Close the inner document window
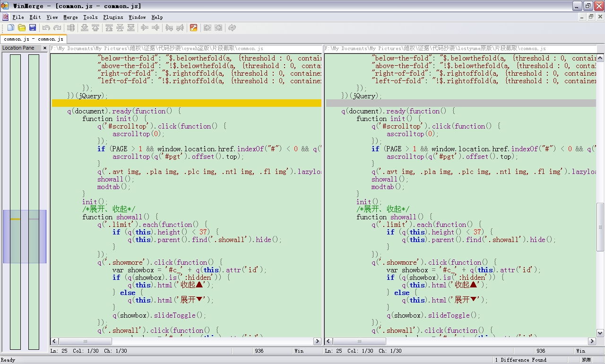 tap(599, 17)
